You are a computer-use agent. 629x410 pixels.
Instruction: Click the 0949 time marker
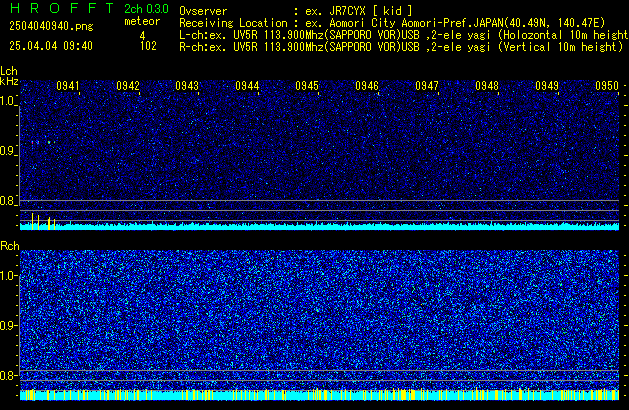(547, 86)
